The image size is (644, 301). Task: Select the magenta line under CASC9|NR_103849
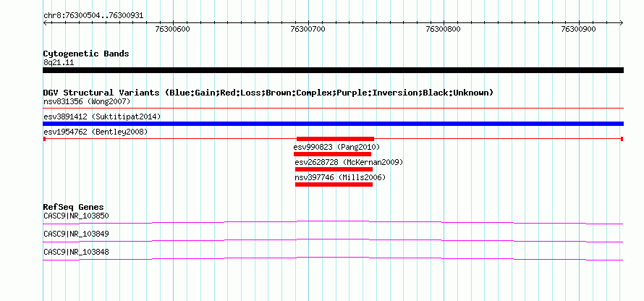point(333,241)
